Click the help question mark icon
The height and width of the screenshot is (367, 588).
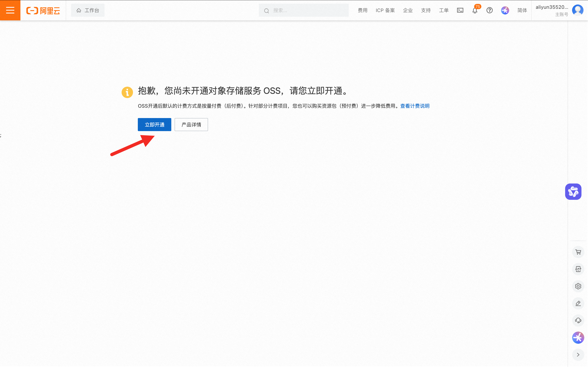click(489, 10)
